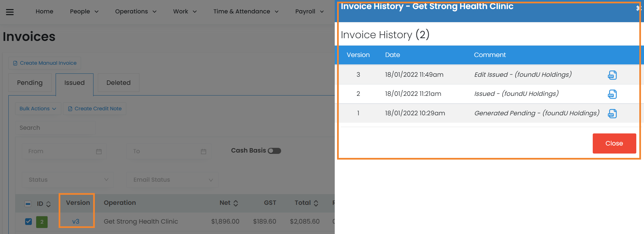Sort invoices by Total column arrows
Screen dimensions: 644x234
tap(316, 203)
